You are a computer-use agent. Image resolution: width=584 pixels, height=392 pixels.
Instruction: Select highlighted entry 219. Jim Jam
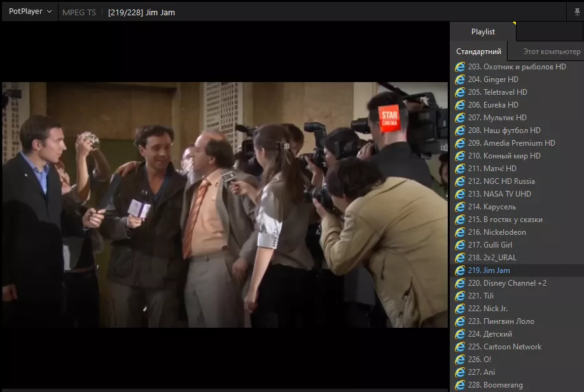517,270
